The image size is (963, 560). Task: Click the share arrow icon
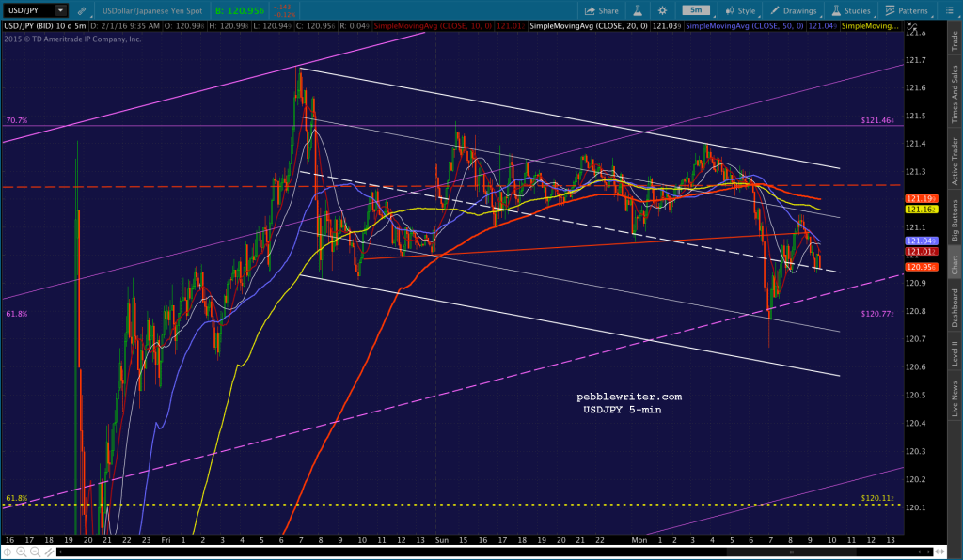(590, 11)
